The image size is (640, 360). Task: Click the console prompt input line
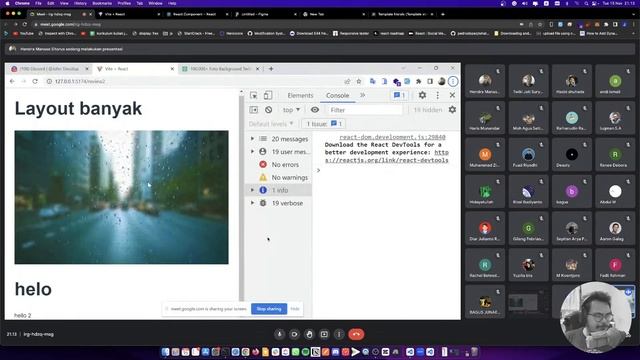[x=386, y=170]
